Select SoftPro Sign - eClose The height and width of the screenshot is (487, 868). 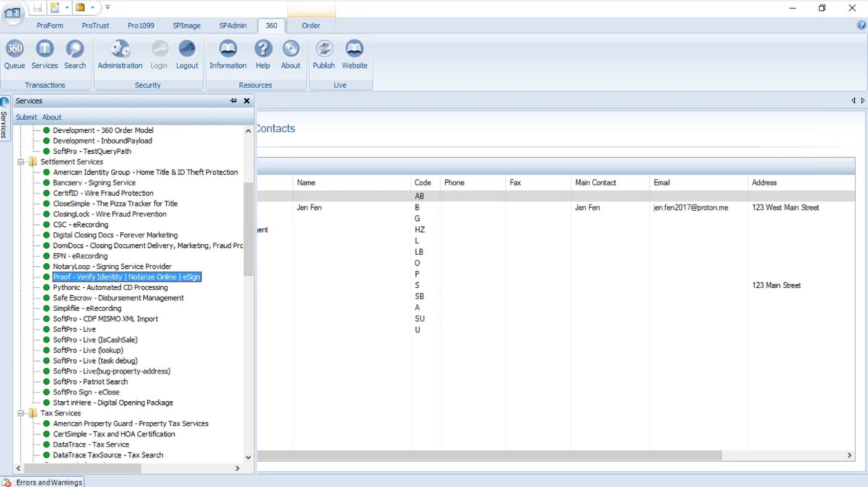pos(86,392)
